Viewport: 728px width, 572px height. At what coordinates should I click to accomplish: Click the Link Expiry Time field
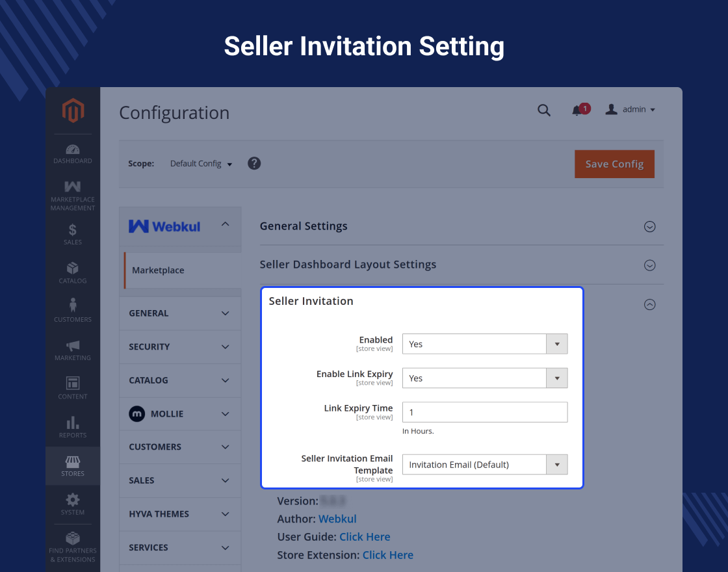[x=485, y=412]
